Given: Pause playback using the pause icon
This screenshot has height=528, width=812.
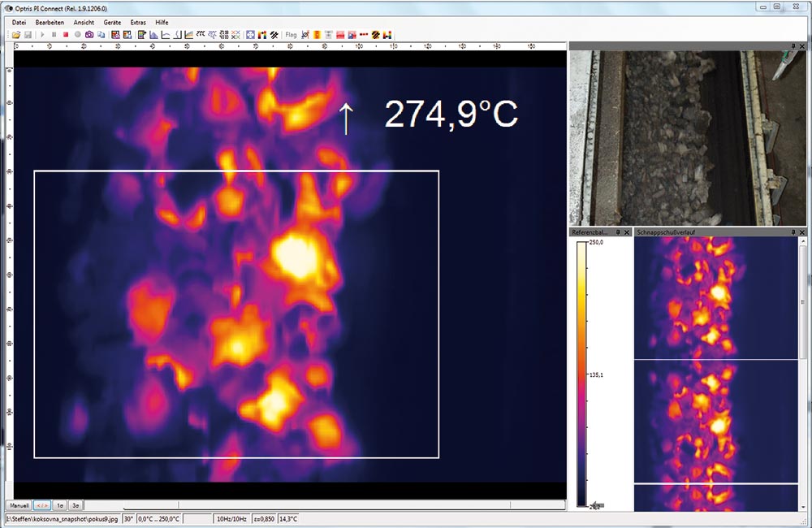Looking at the screenshot, I should [54, 34].
